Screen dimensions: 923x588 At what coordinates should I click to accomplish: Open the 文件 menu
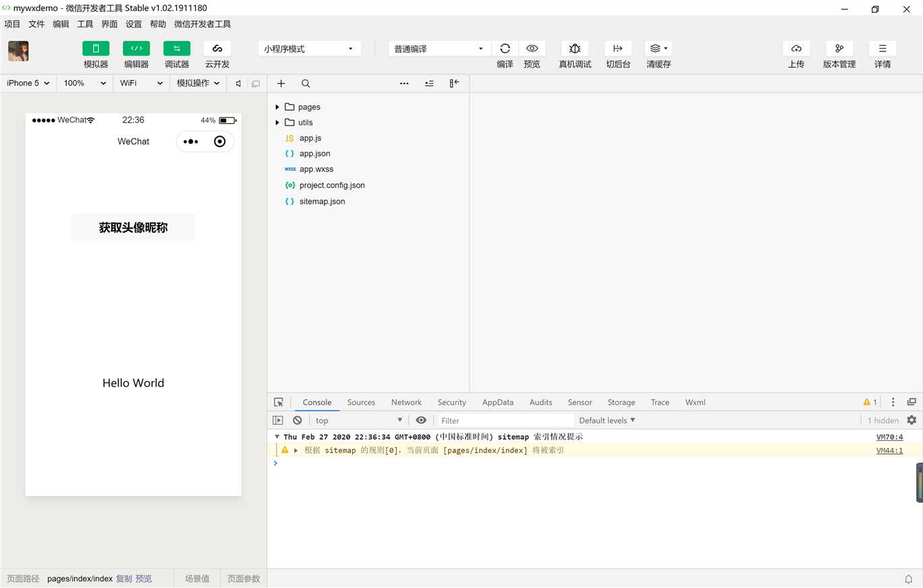[x=36, y=24]
